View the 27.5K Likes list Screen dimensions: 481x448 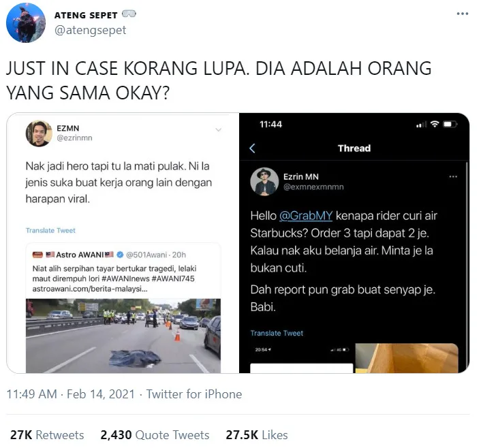coord(257,435)
